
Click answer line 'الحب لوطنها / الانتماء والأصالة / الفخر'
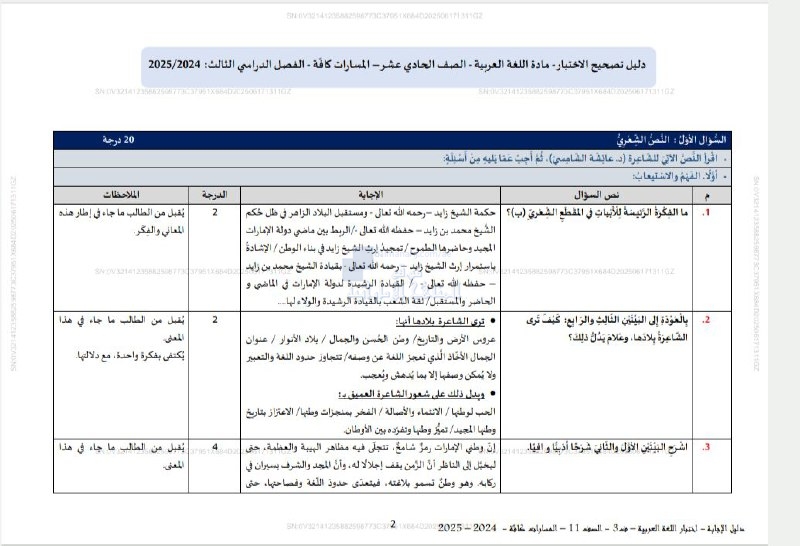[370, 412]
